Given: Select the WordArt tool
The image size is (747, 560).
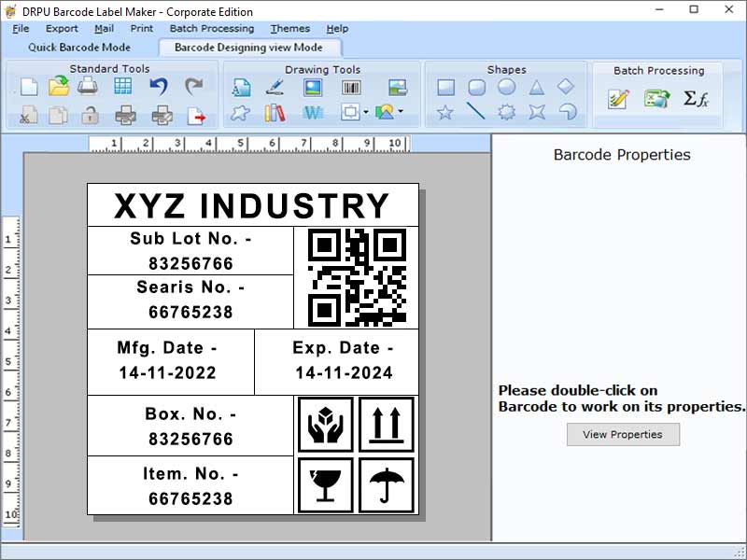Looking at the screenshot, I should 311,113.
